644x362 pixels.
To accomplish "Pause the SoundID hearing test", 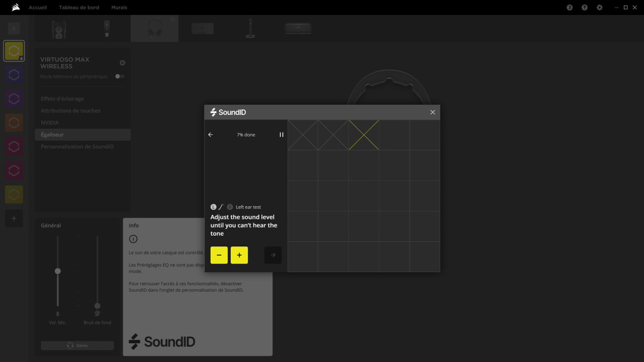I will point(281,134).
